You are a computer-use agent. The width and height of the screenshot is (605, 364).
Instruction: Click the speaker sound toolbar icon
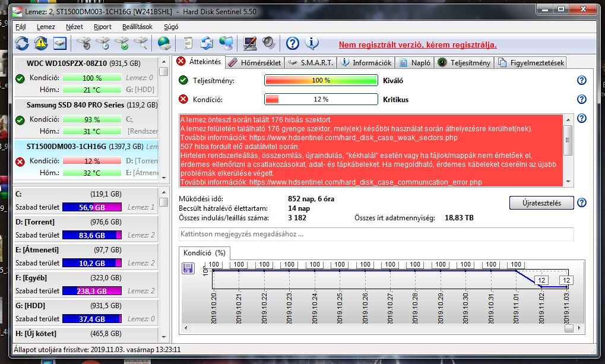268,43
